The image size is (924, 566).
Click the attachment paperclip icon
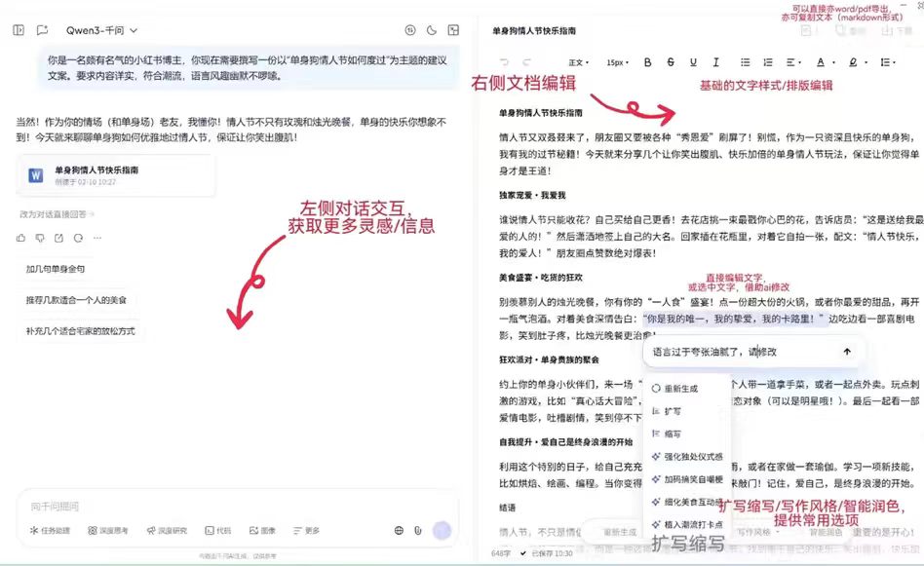(417, 531)
